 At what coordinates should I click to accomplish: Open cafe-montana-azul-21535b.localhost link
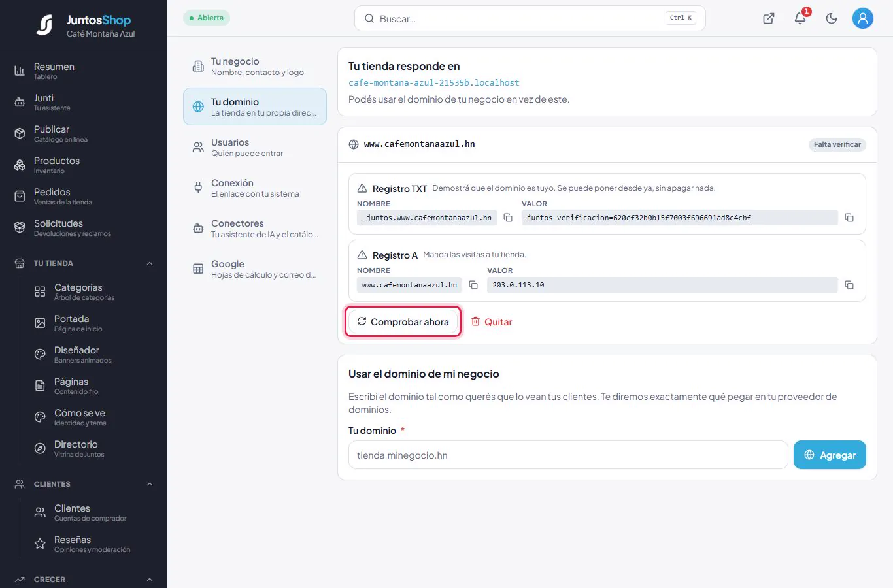(x=434, y=83)
